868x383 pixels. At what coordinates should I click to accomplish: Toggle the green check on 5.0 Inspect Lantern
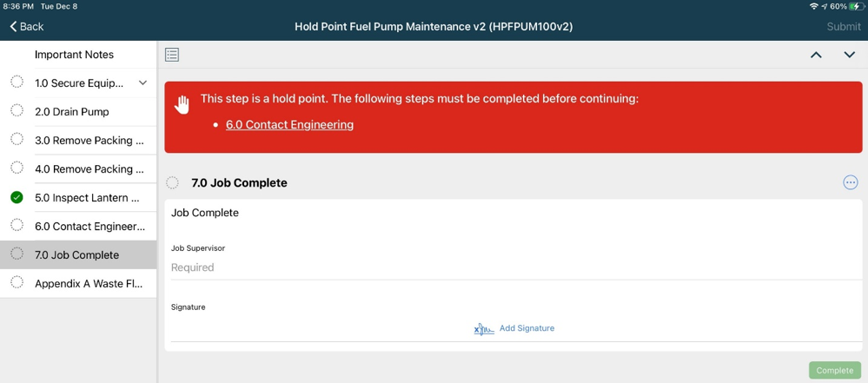pos(17,198)
